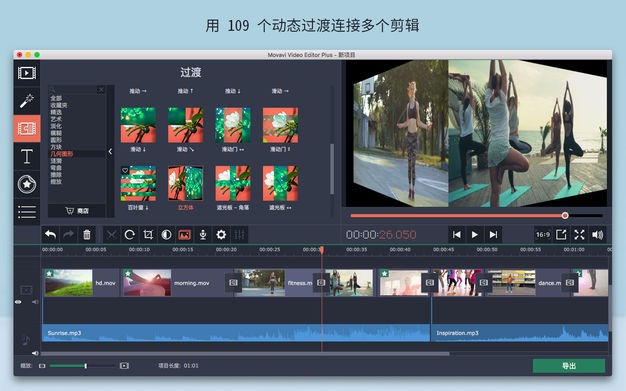
Task: Select the 遮光板 - 角落 transition thumbnail
Action: [x=233, y=183]
